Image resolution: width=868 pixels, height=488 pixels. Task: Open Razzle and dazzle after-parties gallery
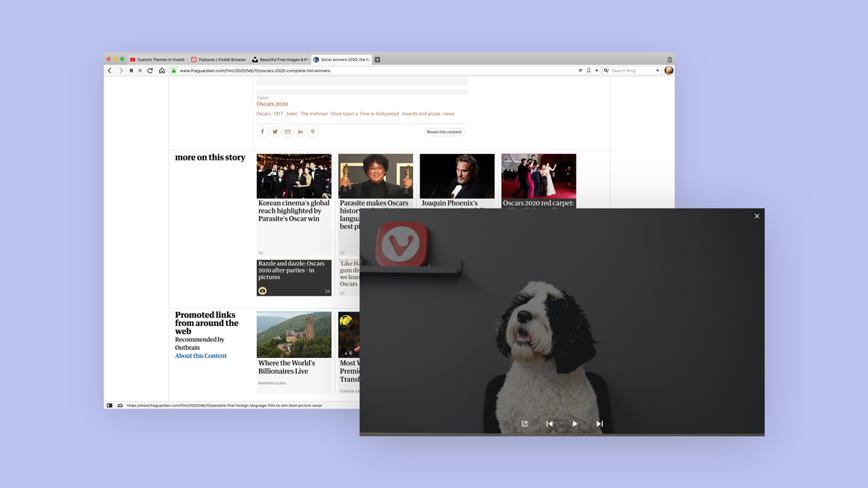tap(294, 278)
